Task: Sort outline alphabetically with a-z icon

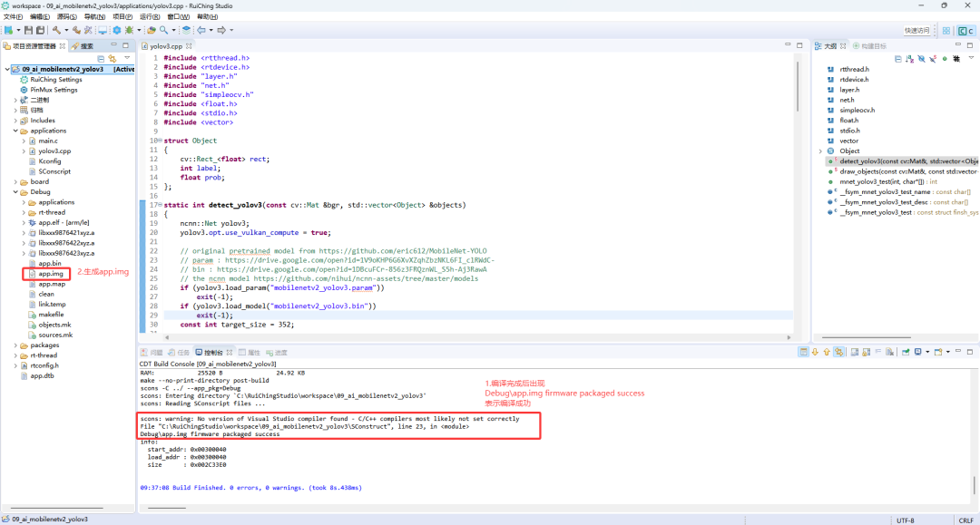Action: point(909,59)
